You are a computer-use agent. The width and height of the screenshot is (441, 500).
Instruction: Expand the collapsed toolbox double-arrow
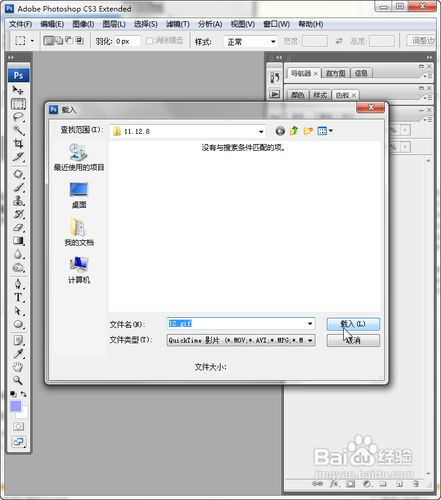[x=11, y=57]
